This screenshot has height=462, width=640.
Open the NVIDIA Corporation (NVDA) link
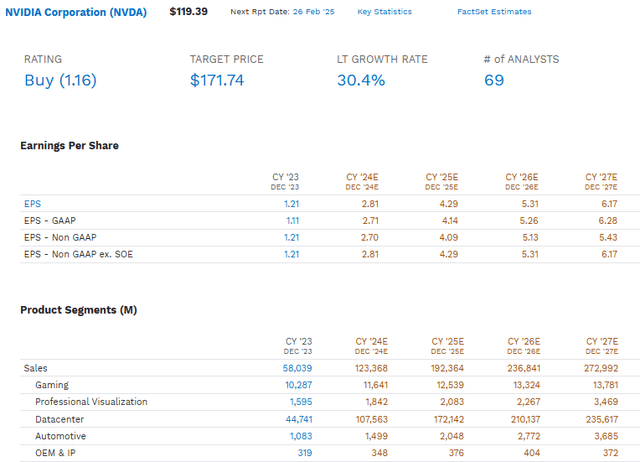pos(76,12)
